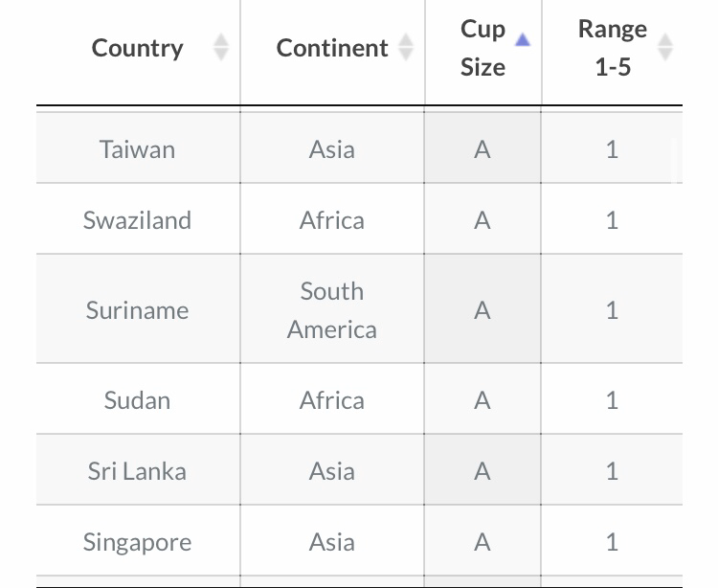Click the South America continent cell

tap(332, 310)
